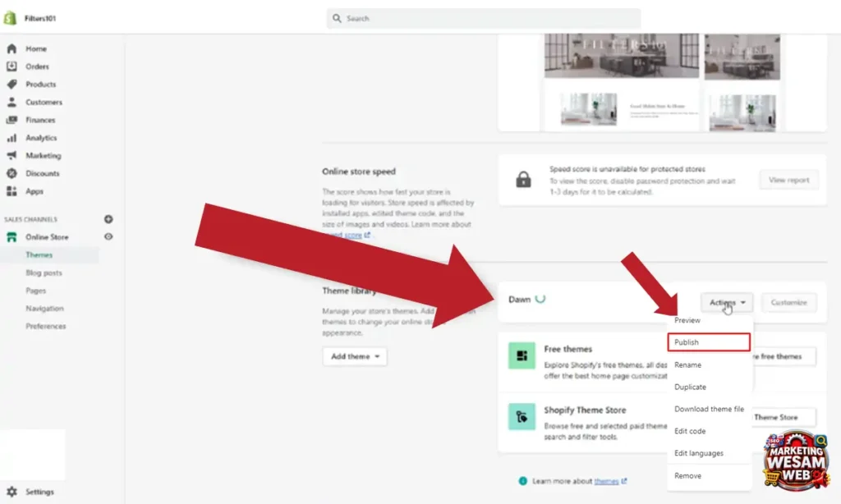The image size is (841, 504).
Task: View online store using the eye icon
Action: (108, 236)
